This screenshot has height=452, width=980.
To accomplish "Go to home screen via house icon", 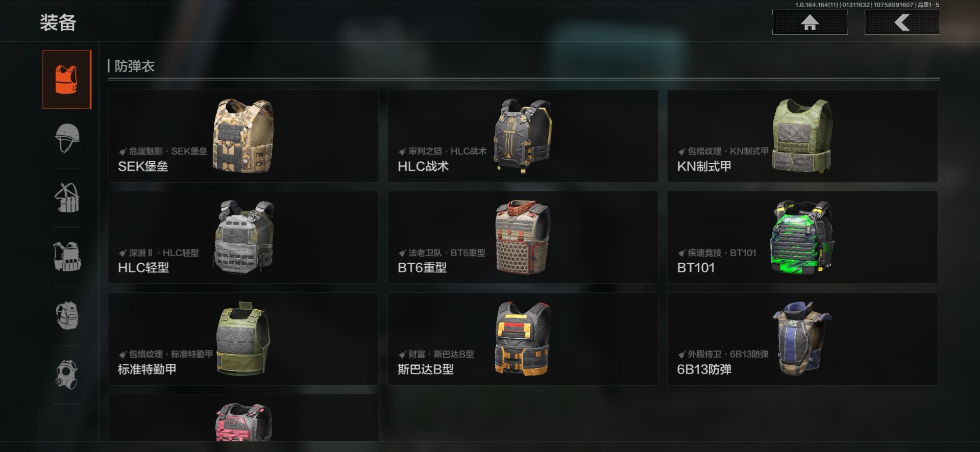I will point(810,22).
